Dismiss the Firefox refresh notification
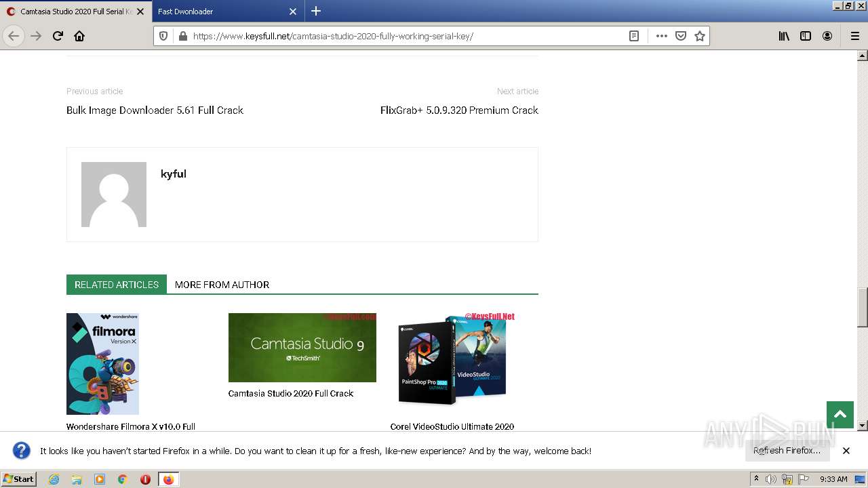Viewport: 868px width, 488px height. coord(846,451)
